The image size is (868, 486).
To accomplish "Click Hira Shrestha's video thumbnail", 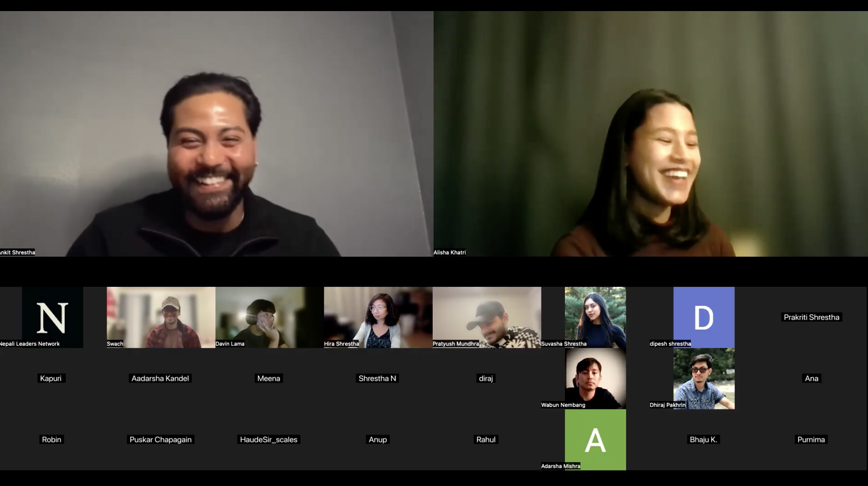I will pos(378,317).
